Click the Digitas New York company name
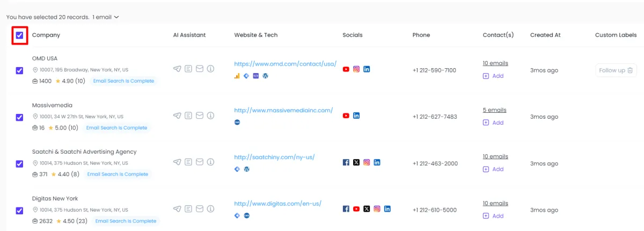Image resolution: width=644 pixels, height=231 pixels. (x=55, y=199)
